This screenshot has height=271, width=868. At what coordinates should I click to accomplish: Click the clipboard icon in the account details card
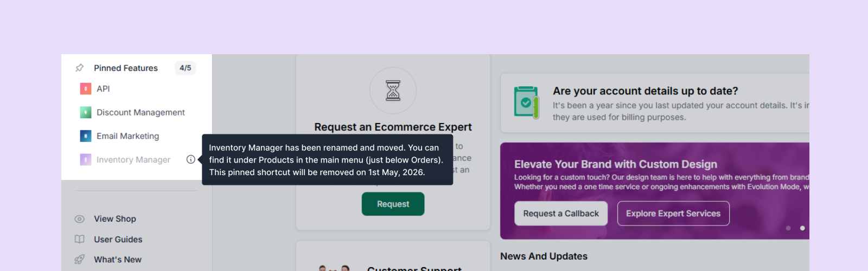(x=526, y=102)
